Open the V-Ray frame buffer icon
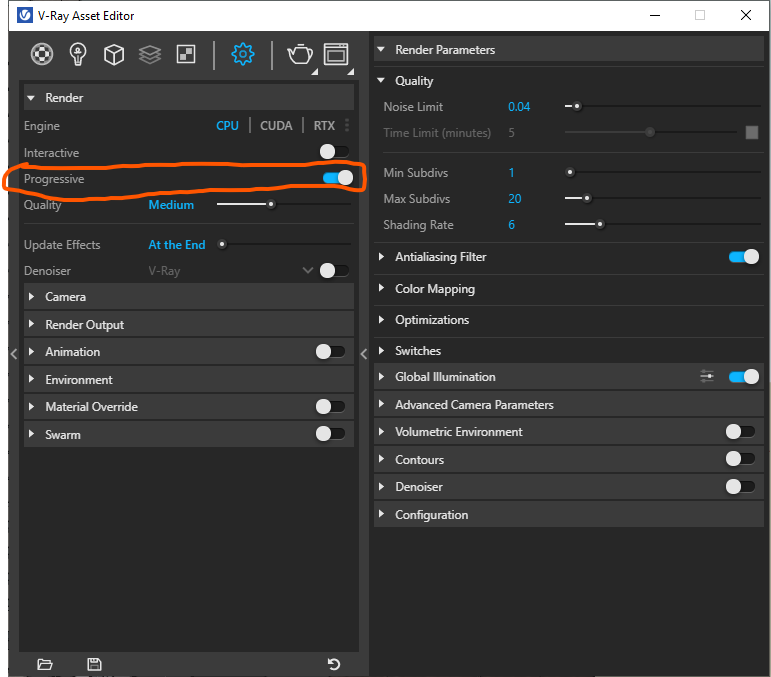This screenshot has width=771, height=677. click(336, 54)
